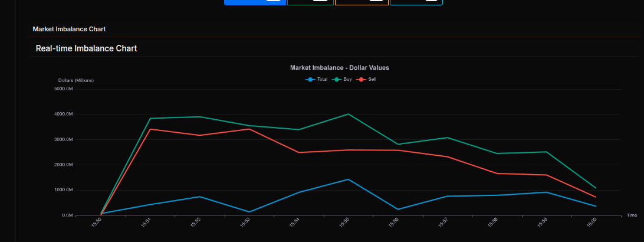Click the Total line dip at 15:53
The height and width of the screenshot is (242, 644).
250,212
